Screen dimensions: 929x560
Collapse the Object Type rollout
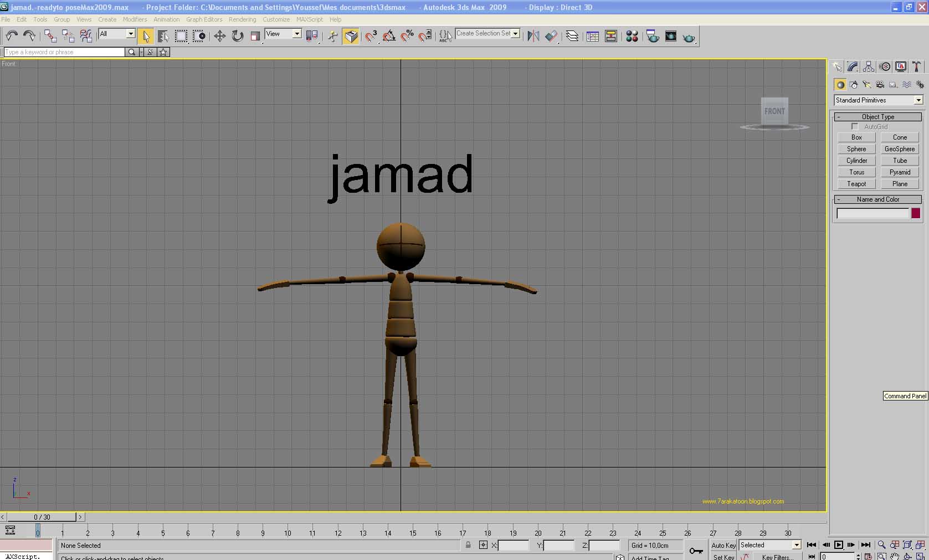878,117
